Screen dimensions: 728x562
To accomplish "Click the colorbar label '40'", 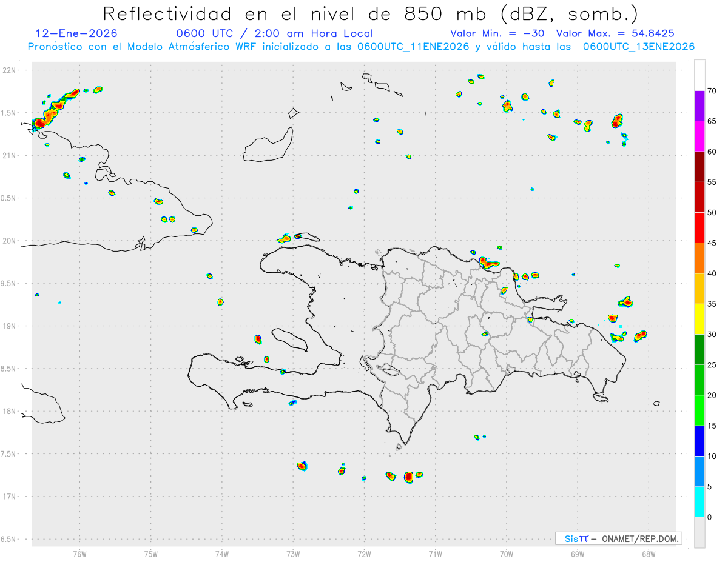I will click(712, 273).
